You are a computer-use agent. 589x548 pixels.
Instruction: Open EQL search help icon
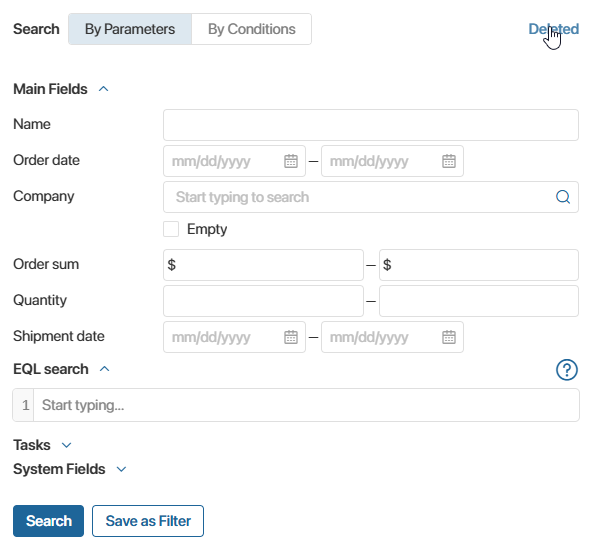click(566, 370)
